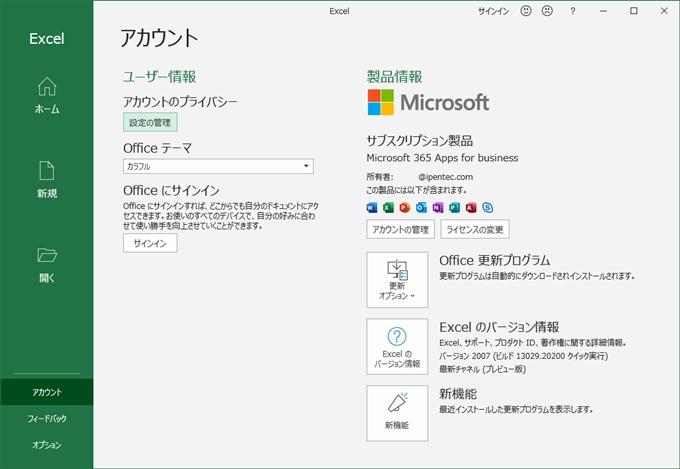
Task: Click the Microsoft logo
Action: click(428, 102)
